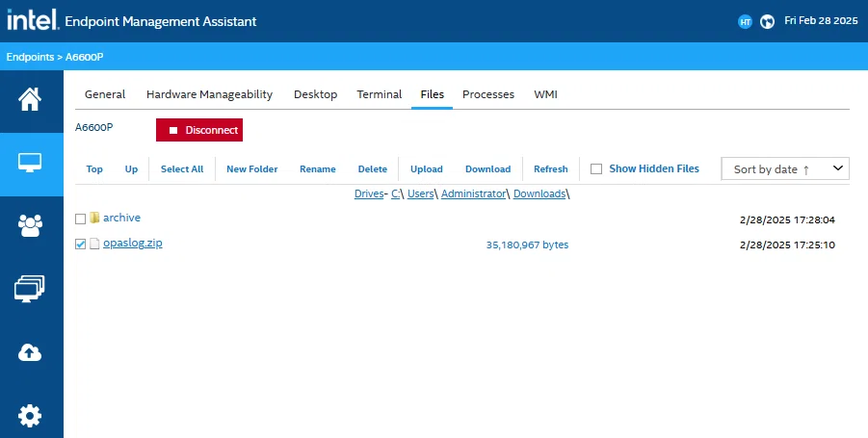This screenshot has height=438, width=868.
Task: Click New Folder in file toolbar
Action: [251, 169]
